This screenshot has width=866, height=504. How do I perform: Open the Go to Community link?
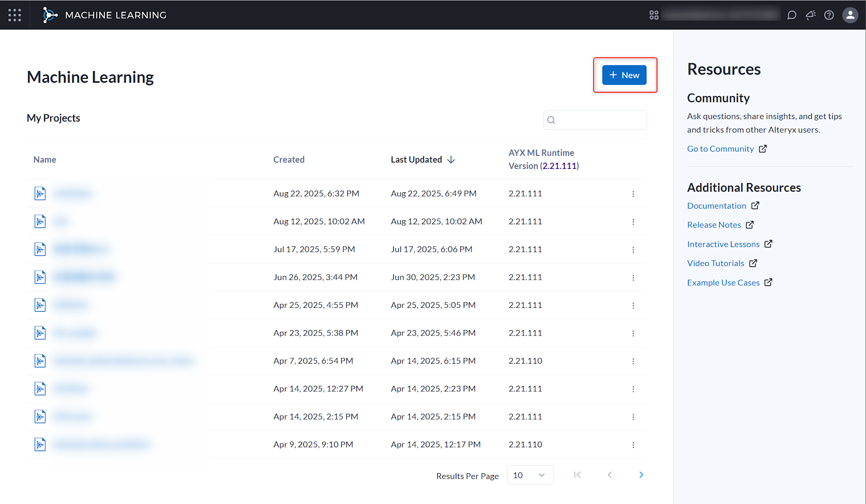[x=727, y=149]
